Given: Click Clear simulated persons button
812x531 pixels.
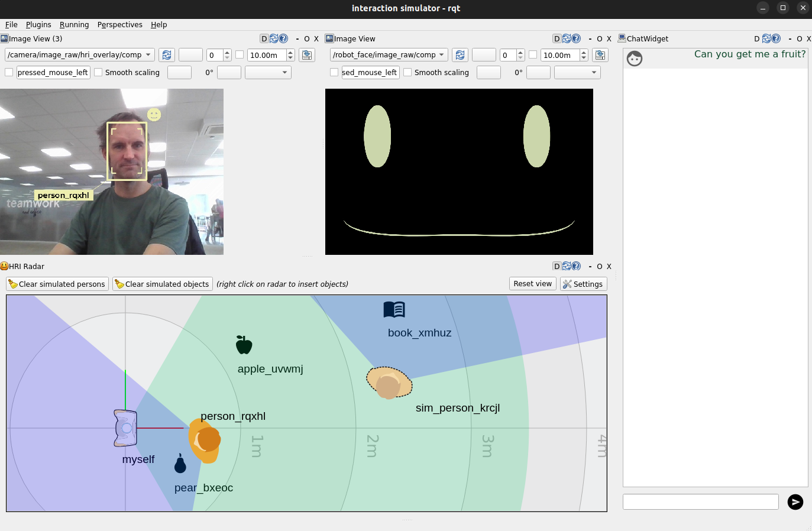Looking at the screenshot, I should point(57,284).
